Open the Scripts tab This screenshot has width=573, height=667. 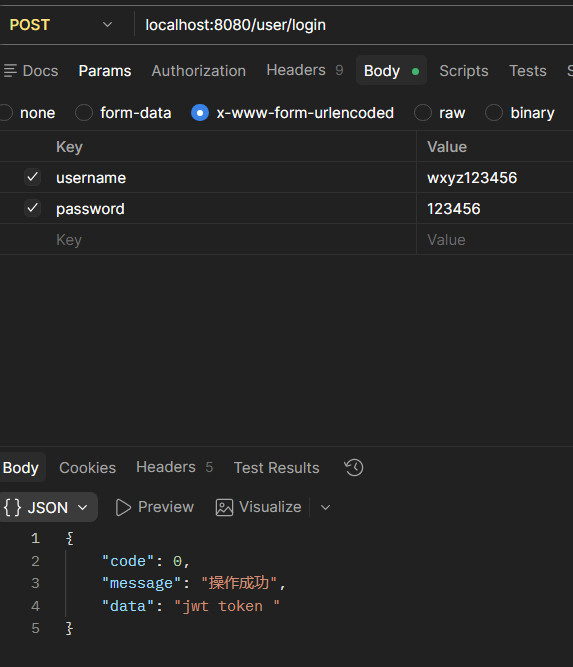tap(464, 71)
